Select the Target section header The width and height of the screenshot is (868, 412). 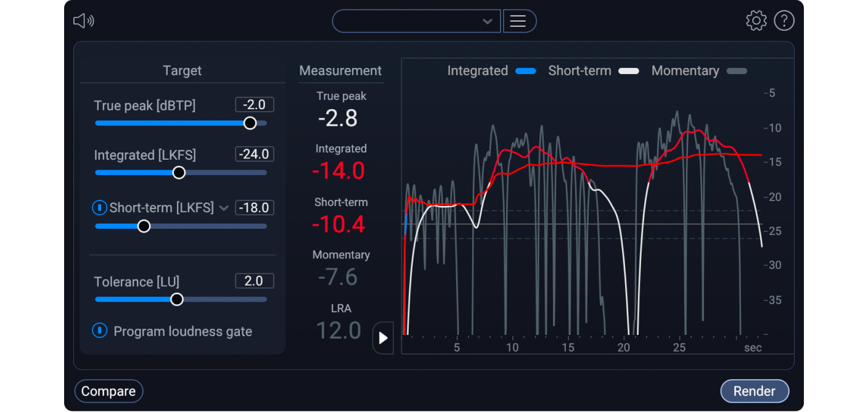click(x=182, y=70)
